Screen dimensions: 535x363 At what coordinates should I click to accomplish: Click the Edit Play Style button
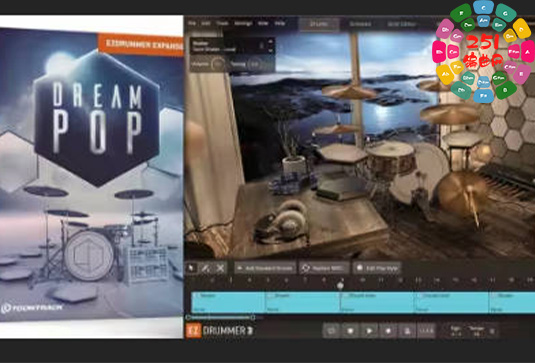(x=377, y=268)
